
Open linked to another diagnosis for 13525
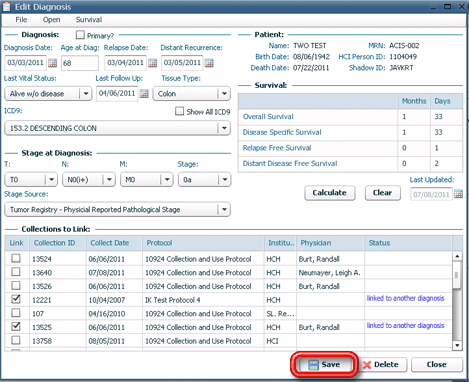[405, 326]
